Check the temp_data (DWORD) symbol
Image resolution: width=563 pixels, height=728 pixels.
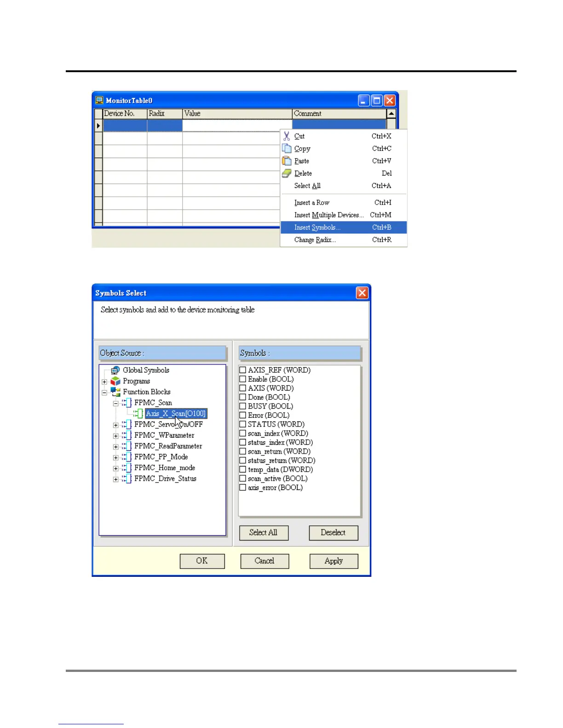[x=243, y=469]
